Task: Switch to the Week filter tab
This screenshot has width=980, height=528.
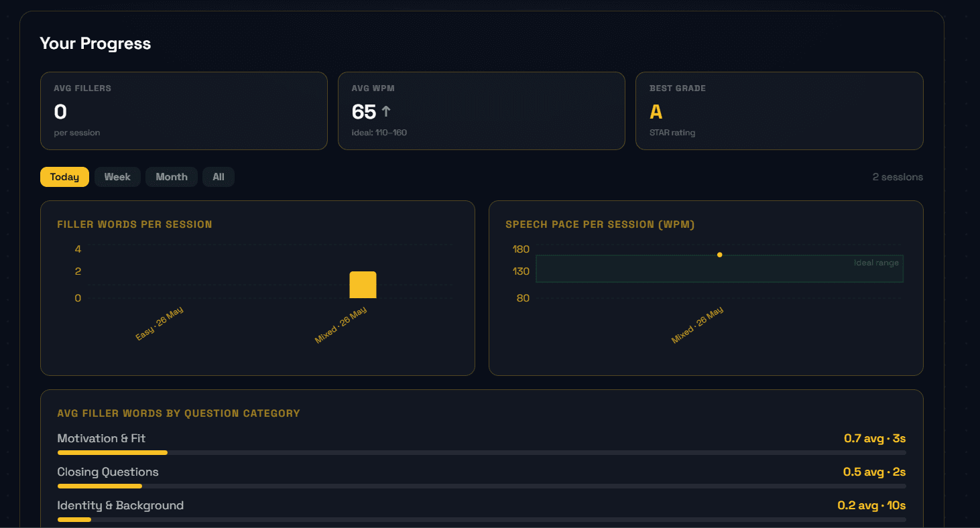Action: tap(117, 177)
